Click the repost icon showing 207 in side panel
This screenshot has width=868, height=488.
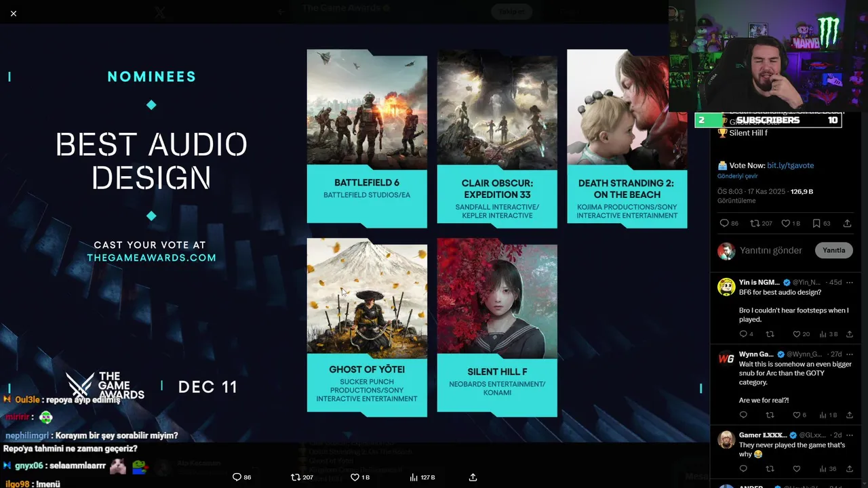tap(761, 223)
